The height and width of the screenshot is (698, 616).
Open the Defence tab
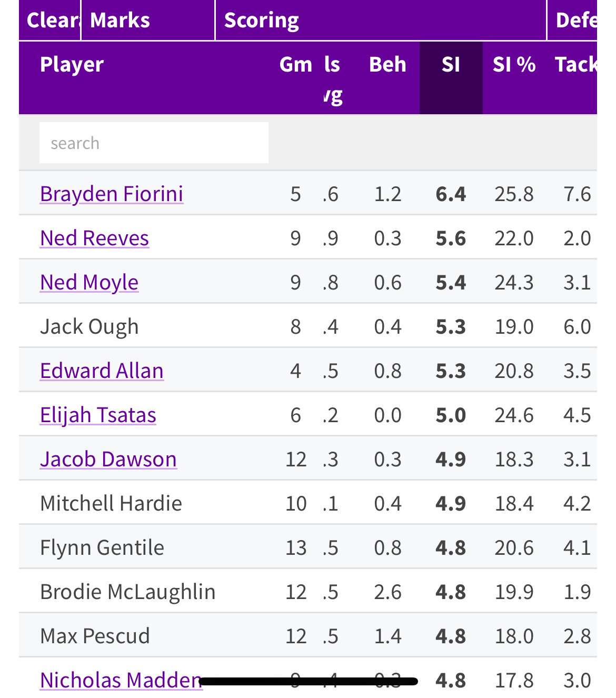pos(572,21)
